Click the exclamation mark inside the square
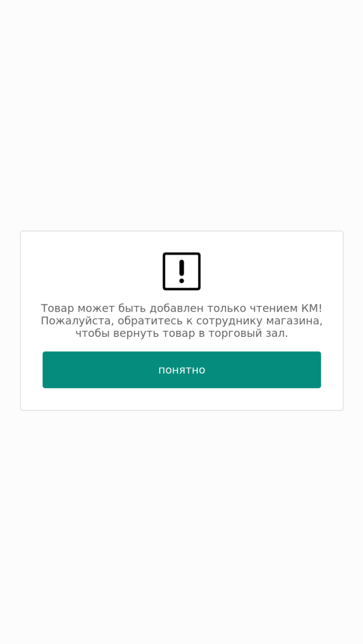This screenshot has height=644, width=363. point(181,272)
